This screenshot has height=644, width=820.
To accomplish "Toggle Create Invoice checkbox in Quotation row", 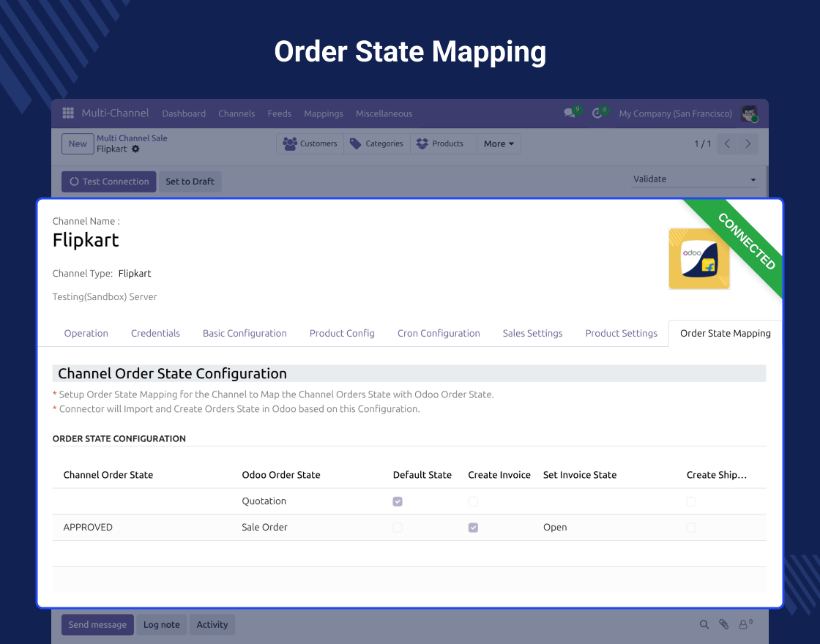I will [x=473, y=501].
